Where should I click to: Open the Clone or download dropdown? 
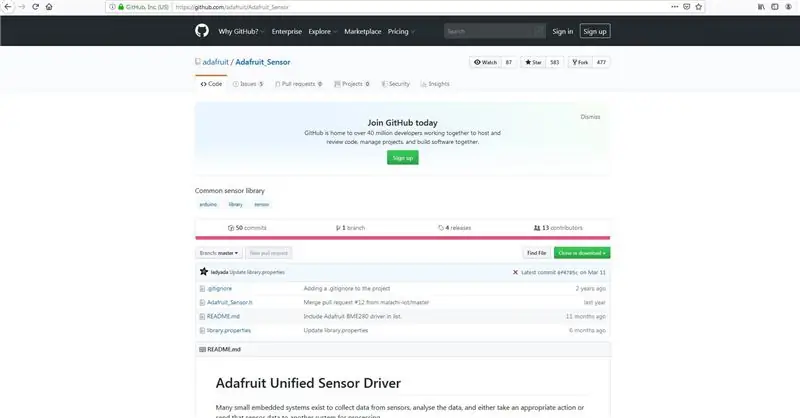point(582,253)
